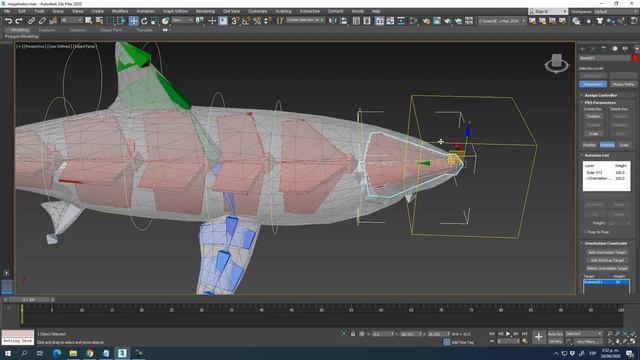This screenshot has width=640, height=360.
Task: Open the Modify command panel tab
Action: (593, 49)
